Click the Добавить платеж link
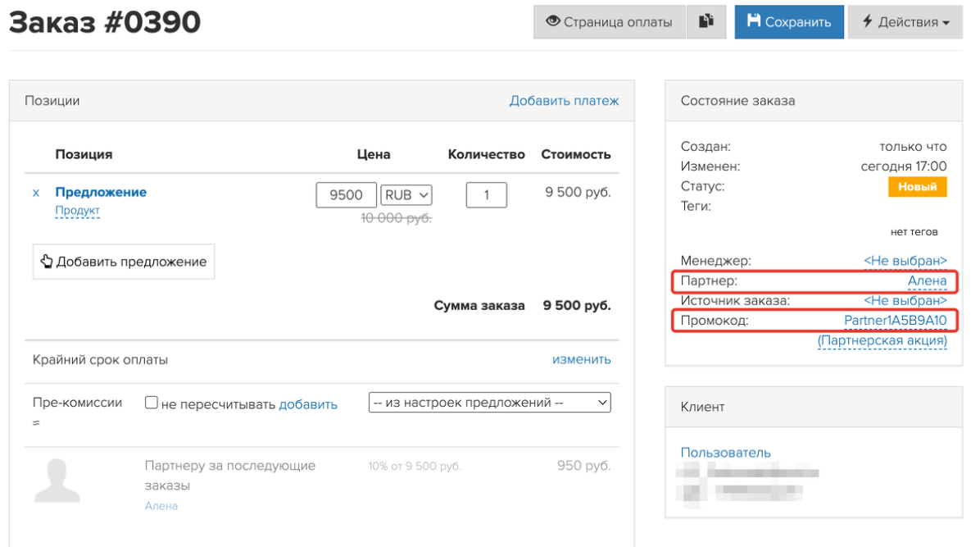This screenshot has width=980, height=547. pos(564,101)
